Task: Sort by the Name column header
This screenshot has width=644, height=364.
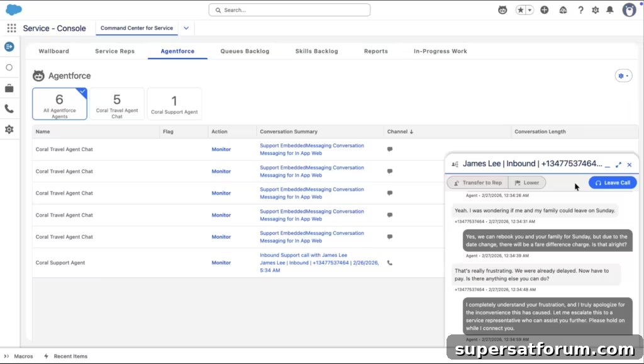Action: coord(96,132)
